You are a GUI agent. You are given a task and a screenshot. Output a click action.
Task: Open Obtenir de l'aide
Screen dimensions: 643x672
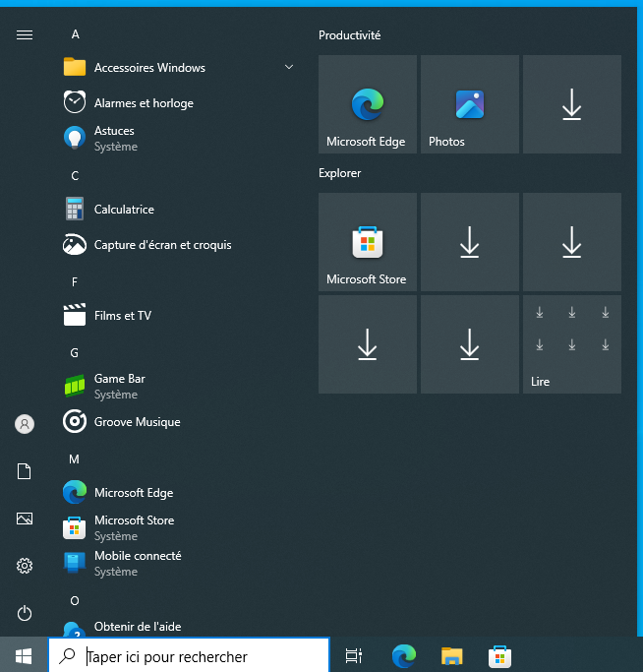point(179,627)
